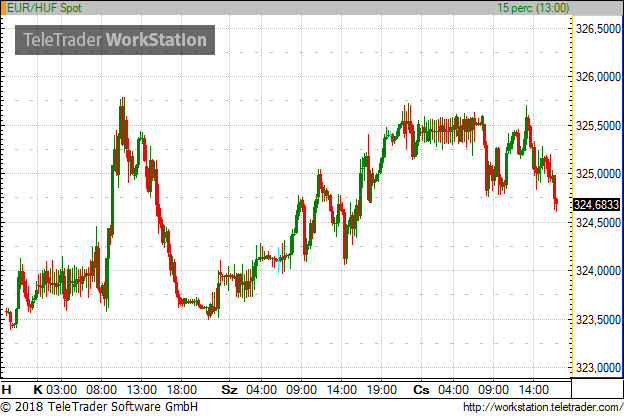The width and height of the screenshot is (624, 416).
Task: Click the 324,5000 price axis label
Action: pyautogui.click(x=598, y=223)
